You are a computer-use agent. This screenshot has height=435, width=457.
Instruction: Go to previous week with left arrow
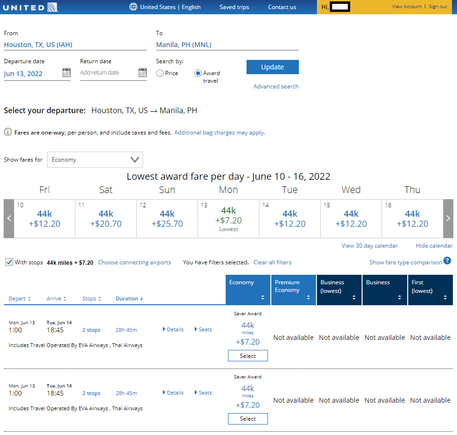click(9, 218)
